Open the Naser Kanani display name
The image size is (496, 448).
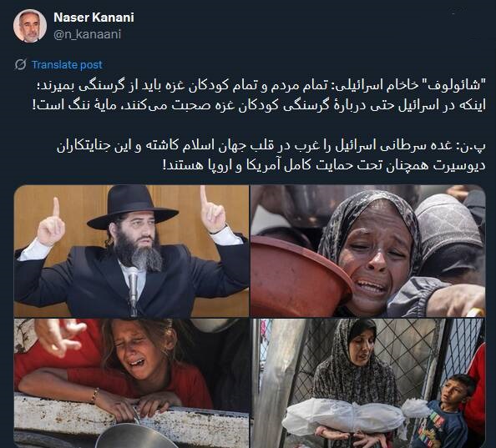[94, 18]
